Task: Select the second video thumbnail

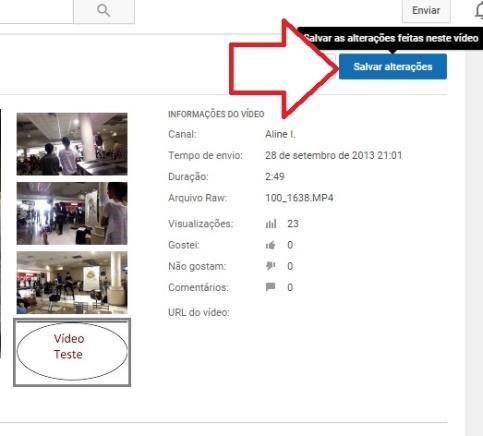Action: tap(72, 213)
